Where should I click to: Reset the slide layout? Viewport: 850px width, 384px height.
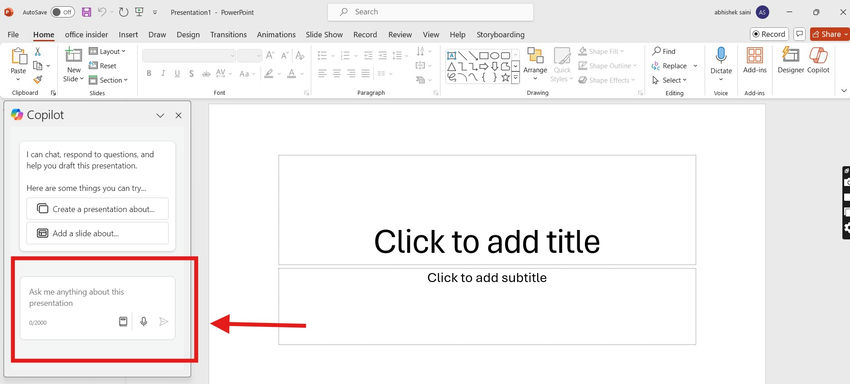[102, 66]
